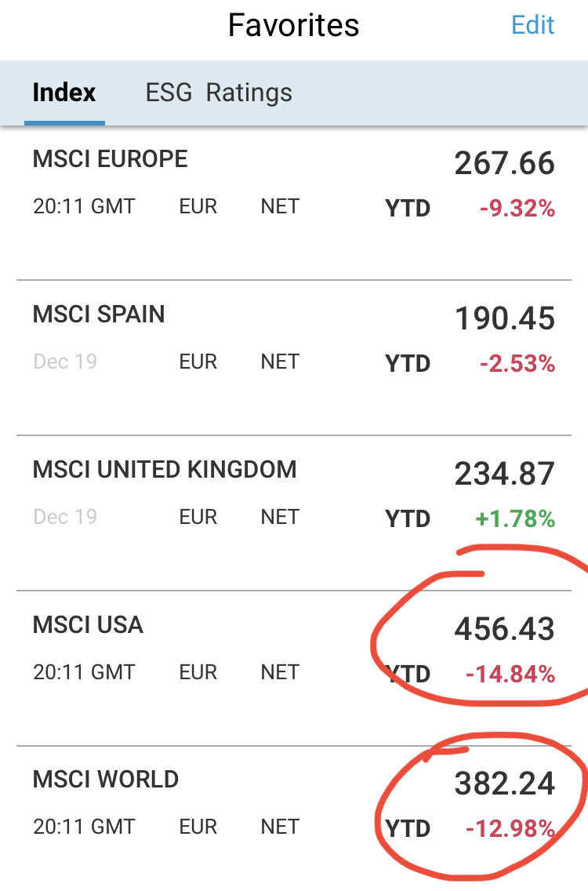Click the -2.53% YTD figure
The image size is (588, 891).
(517, 364)
